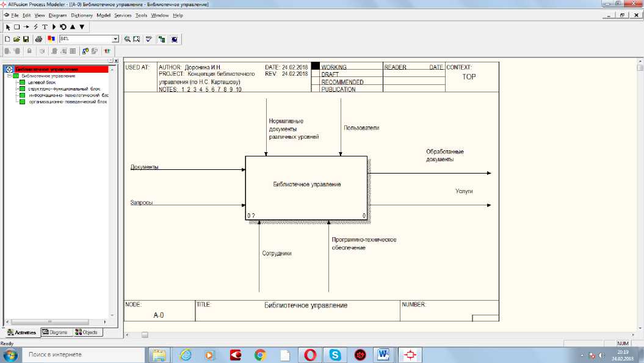The height and width of the screenshot is (363, 644).
Task: Open Opera browser from taskbar
Action: 310,355
